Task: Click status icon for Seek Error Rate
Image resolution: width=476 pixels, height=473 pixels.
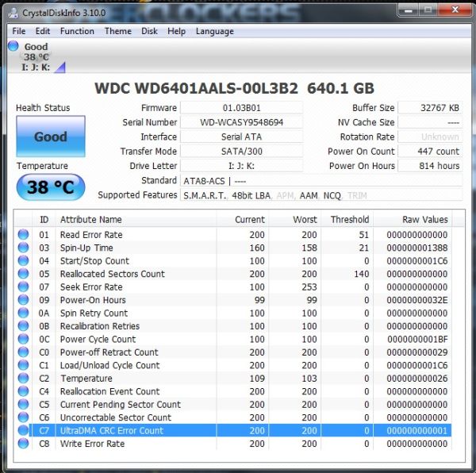Action: coord(23,286)
